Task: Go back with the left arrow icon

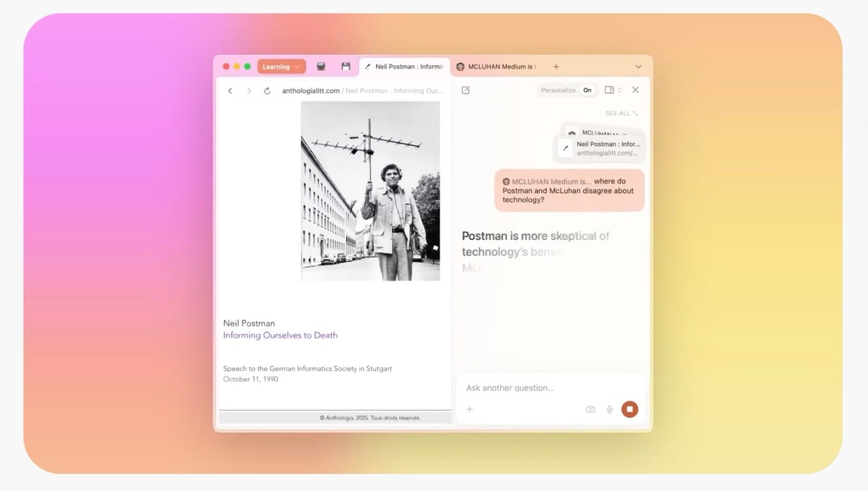Action: (230, 91)
